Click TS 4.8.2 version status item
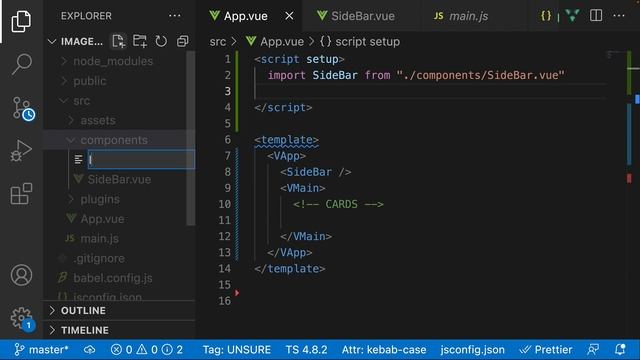The image size is (640, 360). pos(306,350)
